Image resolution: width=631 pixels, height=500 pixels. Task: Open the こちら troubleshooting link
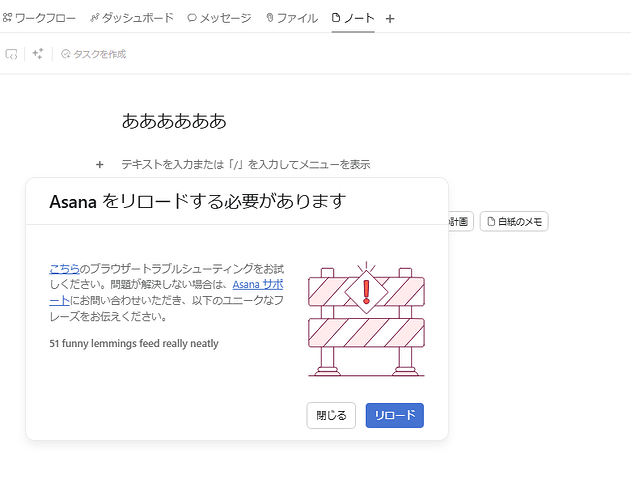pos(64,269)
